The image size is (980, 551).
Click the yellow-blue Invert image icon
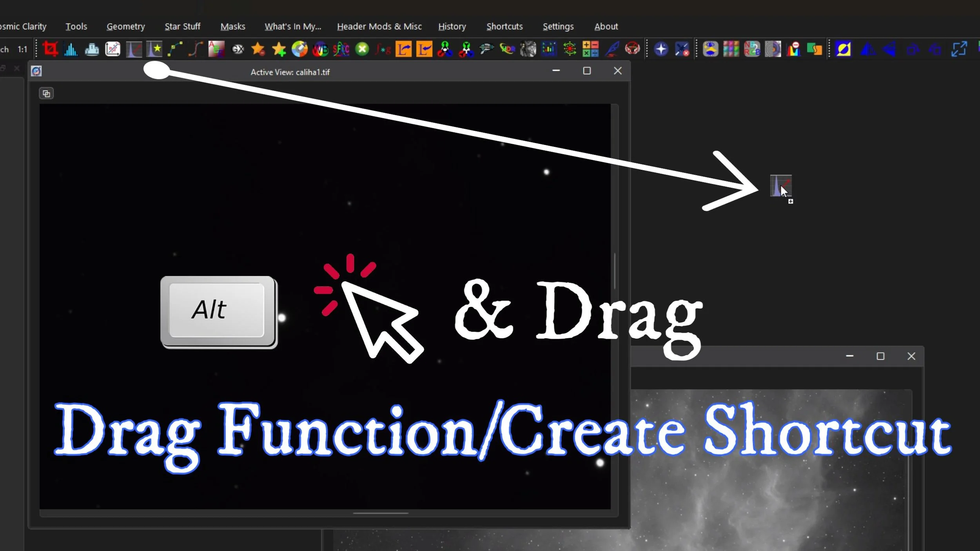[843, 49]
